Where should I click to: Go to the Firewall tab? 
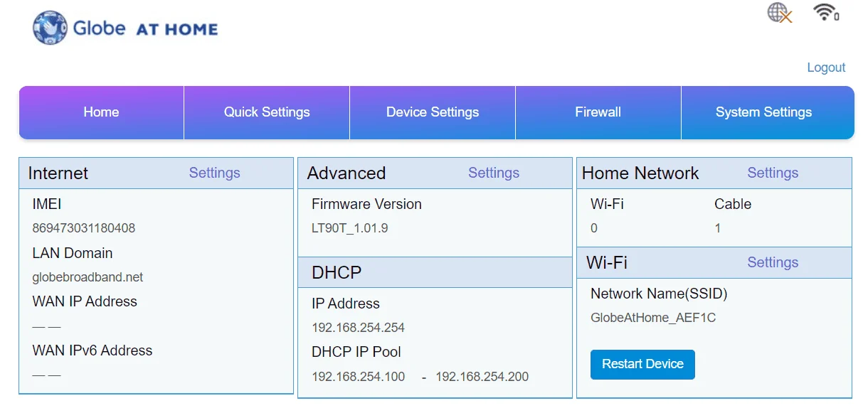[x=598, y=112]
